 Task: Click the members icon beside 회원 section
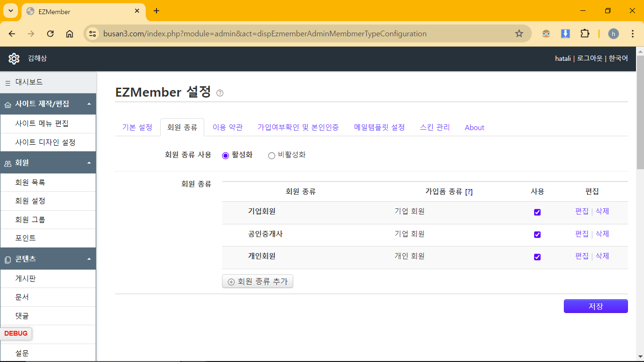pos(8,163)
